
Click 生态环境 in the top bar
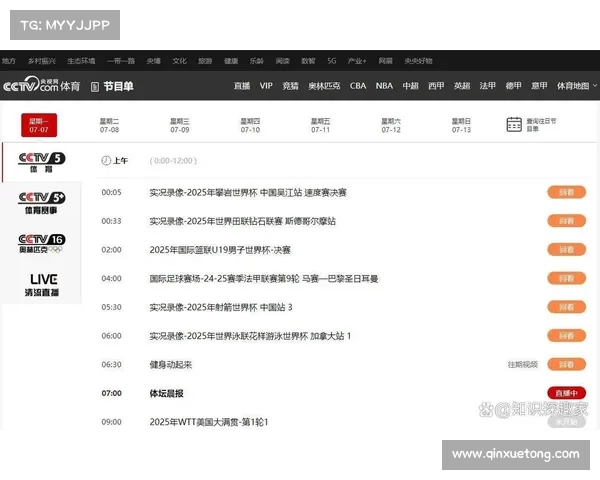coord(81,61)
